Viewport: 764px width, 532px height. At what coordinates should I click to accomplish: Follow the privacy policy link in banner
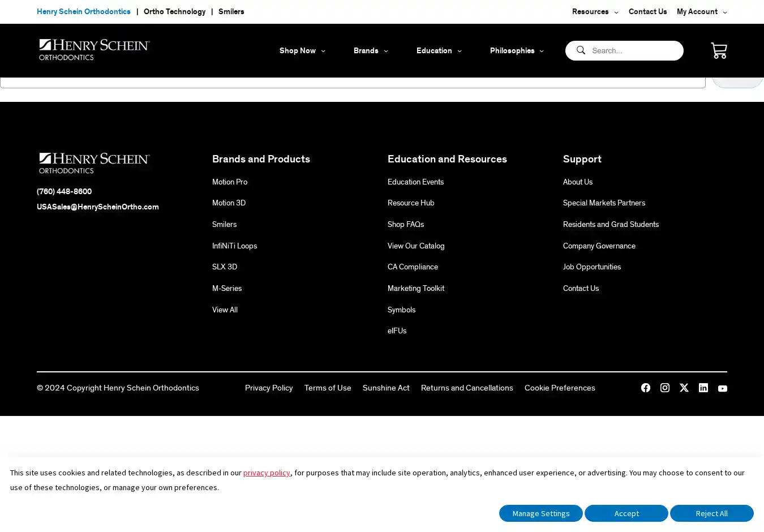coord(267,473)
